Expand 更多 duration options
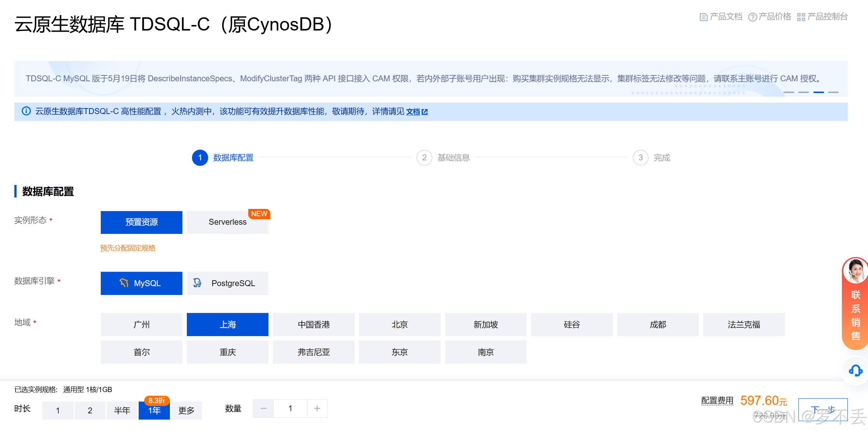The width and height of the screenshot is (868, 431). click(x=186, y=410)
